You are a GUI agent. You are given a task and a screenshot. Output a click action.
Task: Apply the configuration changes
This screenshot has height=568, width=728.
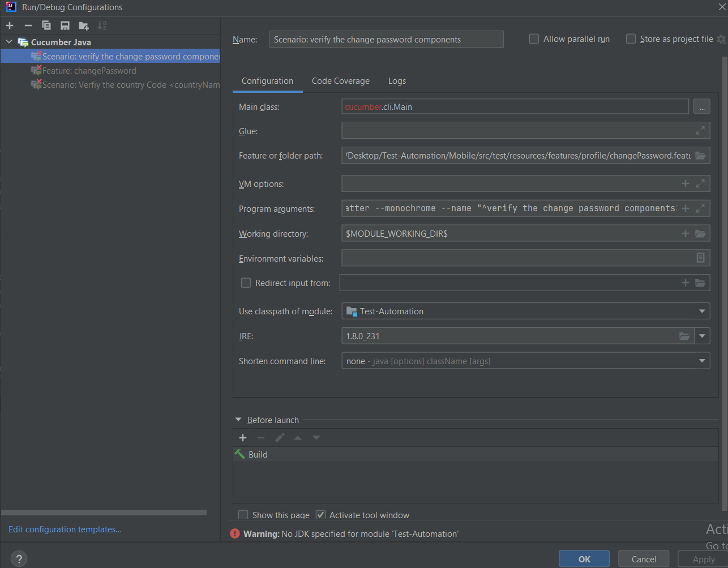click(702, 558)
